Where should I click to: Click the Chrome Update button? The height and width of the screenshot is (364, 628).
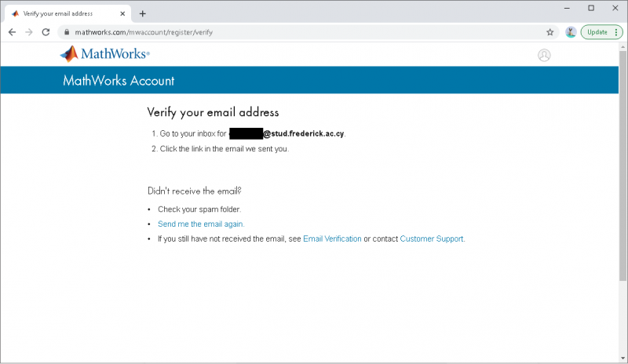(601, 32)
